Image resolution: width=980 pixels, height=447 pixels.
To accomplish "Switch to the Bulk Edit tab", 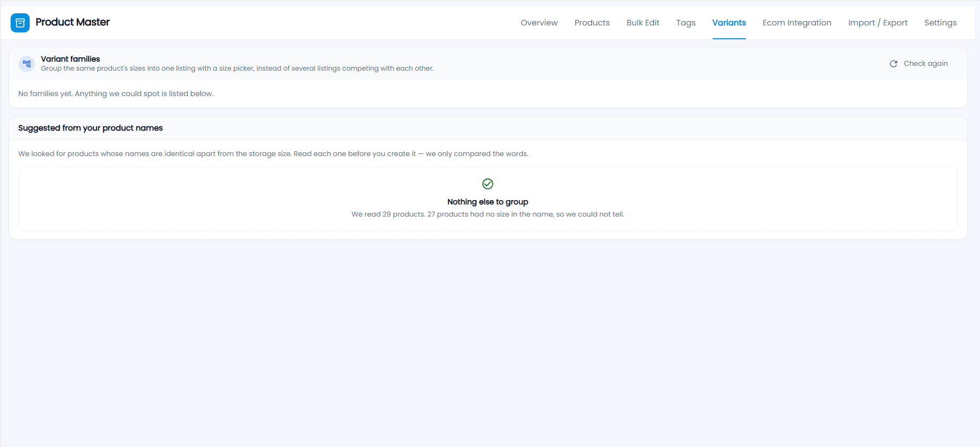I will 643,23.
